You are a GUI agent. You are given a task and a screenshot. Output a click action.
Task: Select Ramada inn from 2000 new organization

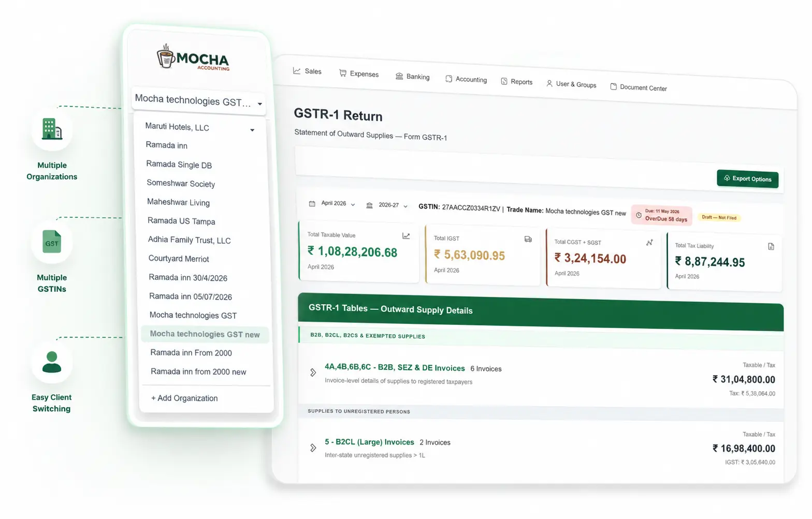pyautogui.click(x=198, y=372)
